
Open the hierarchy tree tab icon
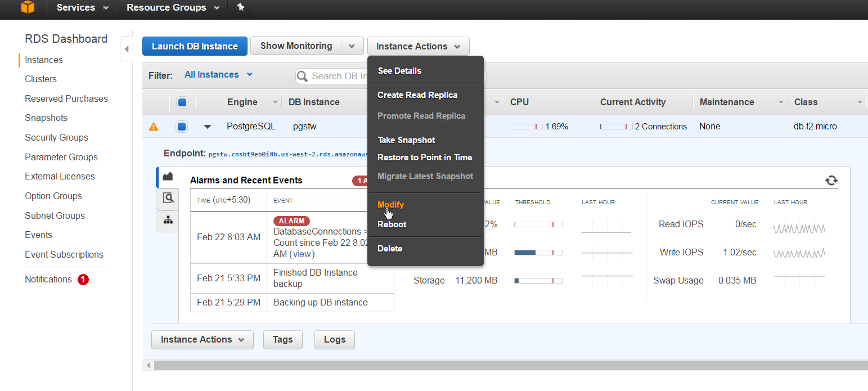click(168, 220)
